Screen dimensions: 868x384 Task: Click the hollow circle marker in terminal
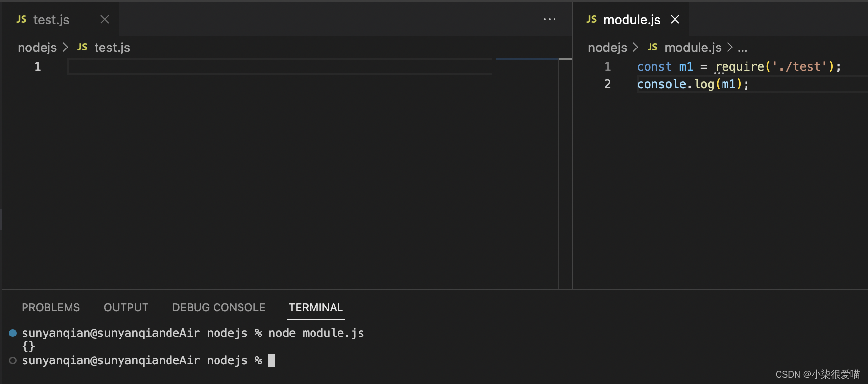[13, 360]
